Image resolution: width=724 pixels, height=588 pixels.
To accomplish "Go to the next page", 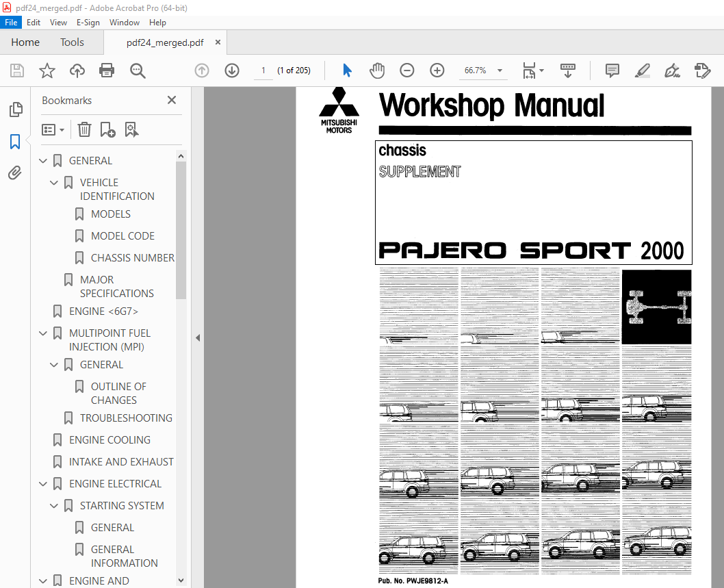I will click(232, 71).
